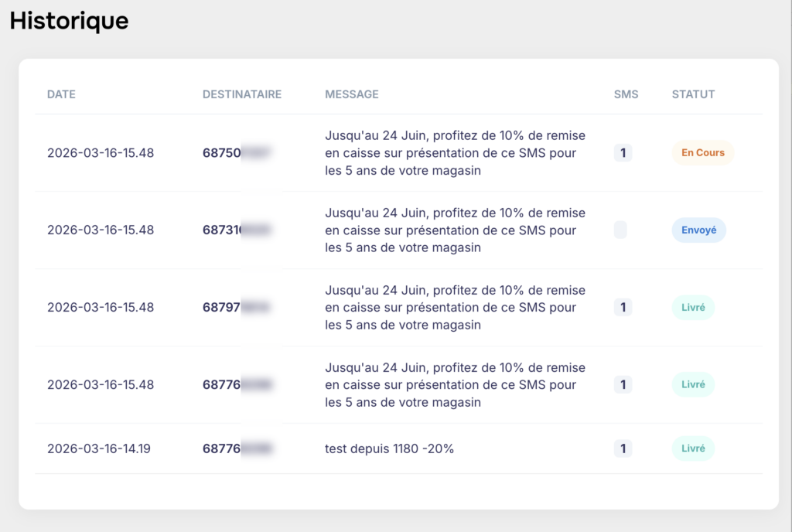The height and width of the screenshot is (532, 792).
Task: Click the 'En Cours' status badge
Action: coord(702,152)
